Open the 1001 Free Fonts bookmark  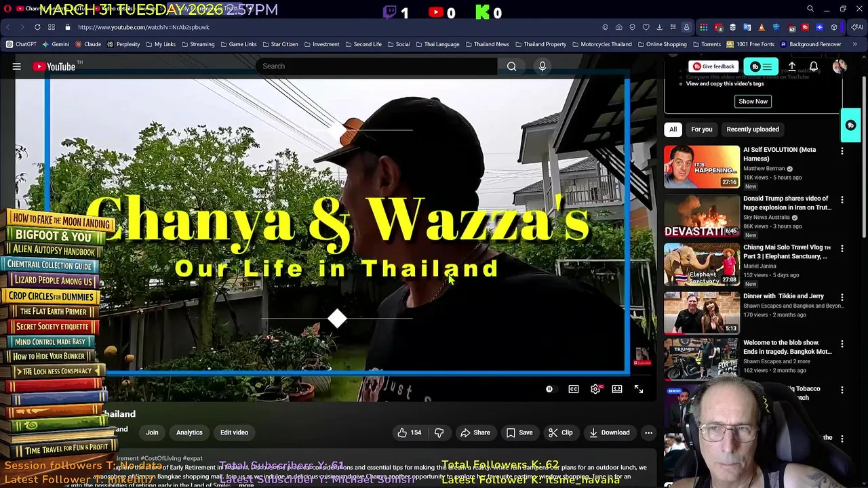(751, 44)
